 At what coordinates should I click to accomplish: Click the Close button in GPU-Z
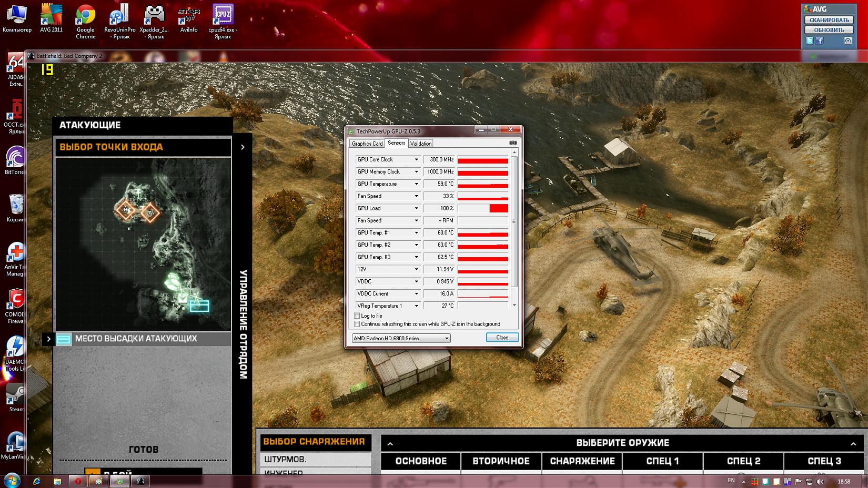(502, 338)
